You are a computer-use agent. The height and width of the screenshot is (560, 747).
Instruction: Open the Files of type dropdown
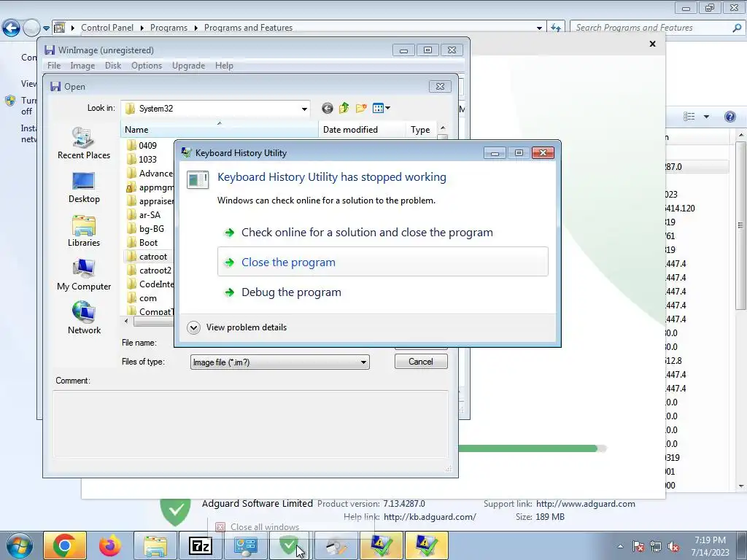tap(363, 362)
